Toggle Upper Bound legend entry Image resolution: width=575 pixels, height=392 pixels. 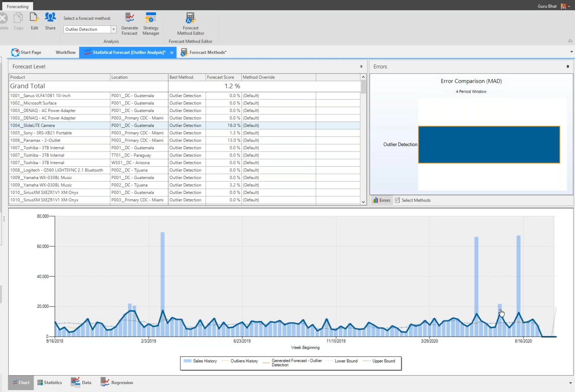click(x=379, y=361)
